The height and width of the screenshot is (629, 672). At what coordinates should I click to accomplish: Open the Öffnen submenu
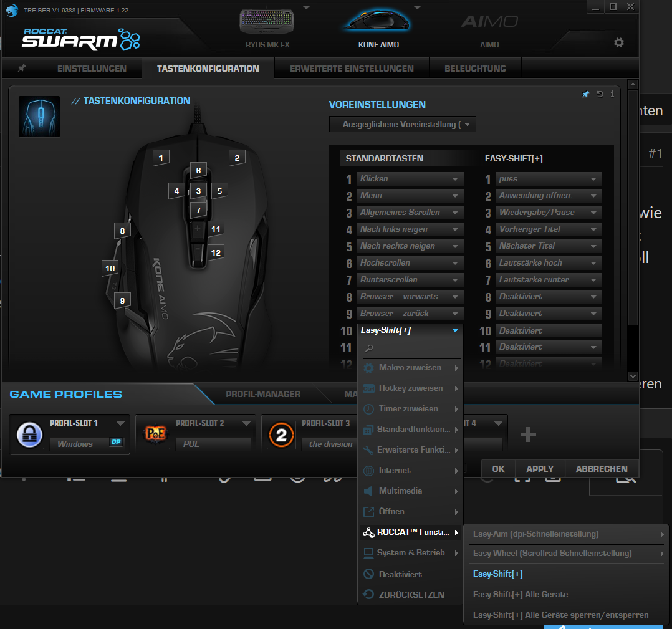(x=410, y=512)
